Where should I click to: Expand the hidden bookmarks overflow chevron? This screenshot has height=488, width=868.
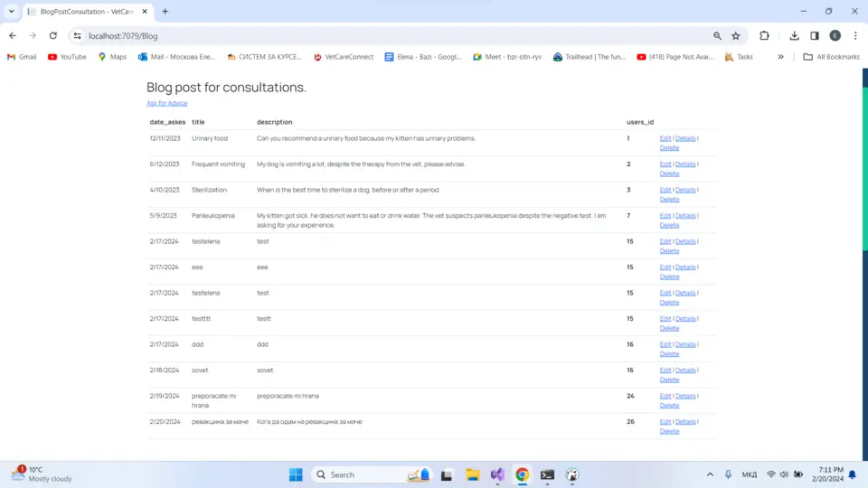click(x=780, y=57)
